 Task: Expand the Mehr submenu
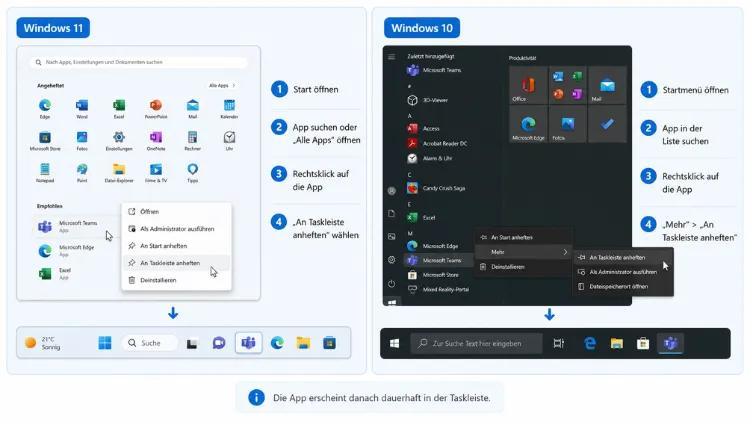[524, 252]
